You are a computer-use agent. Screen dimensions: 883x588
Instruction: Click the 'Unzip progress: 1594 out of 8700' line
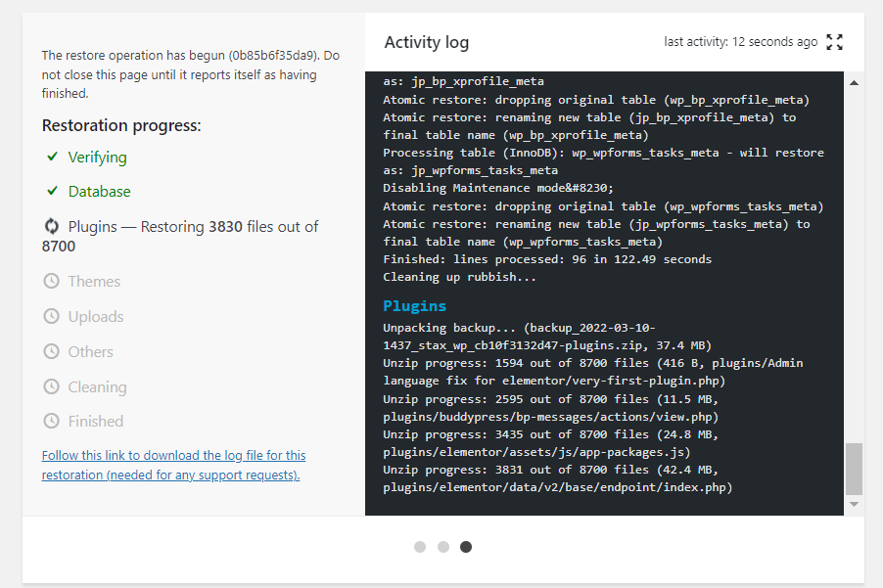pos(593,372)
